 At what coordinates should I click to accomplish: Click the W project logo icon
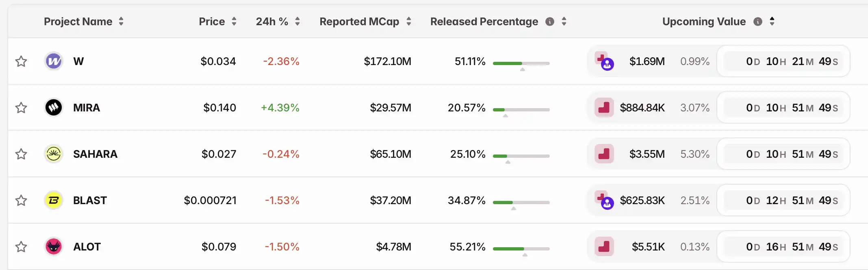[x=54, y=61]
